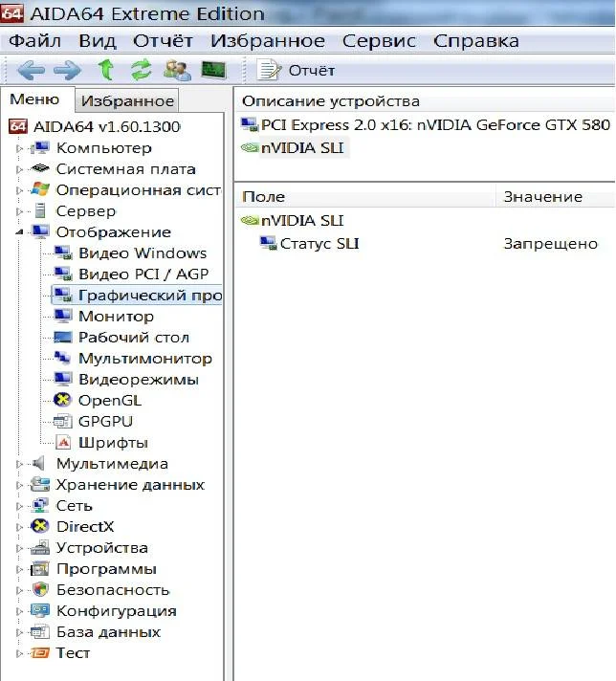Screen dimensions: 616x681
Task: Switch to the Избранное sidebar tab
Action: point(127,100)
